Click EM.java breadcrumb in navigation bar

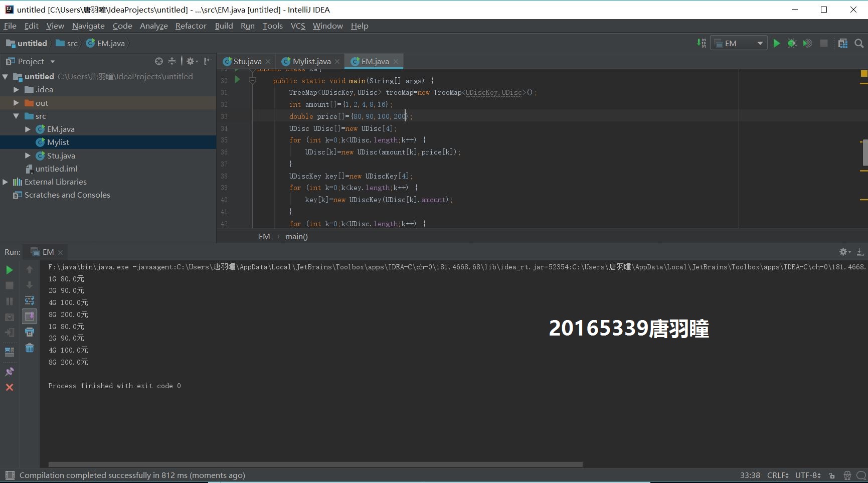click(x=106, y=44)
